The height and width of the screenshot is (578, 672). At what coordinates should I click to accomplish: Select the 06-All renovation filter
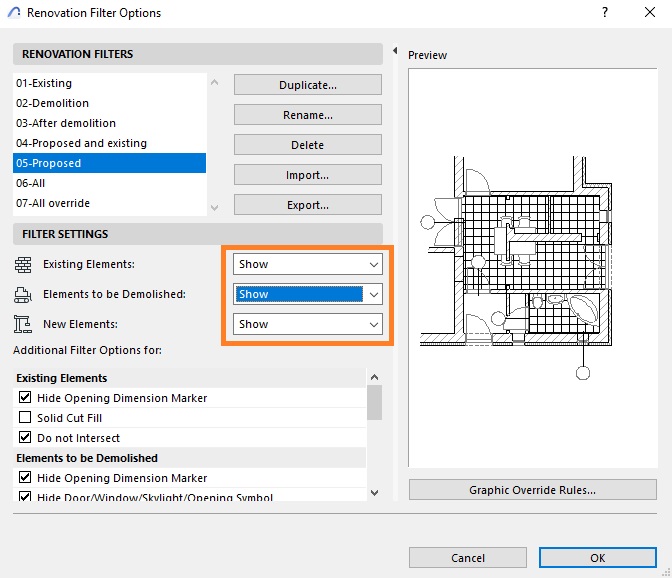[109, 183]
